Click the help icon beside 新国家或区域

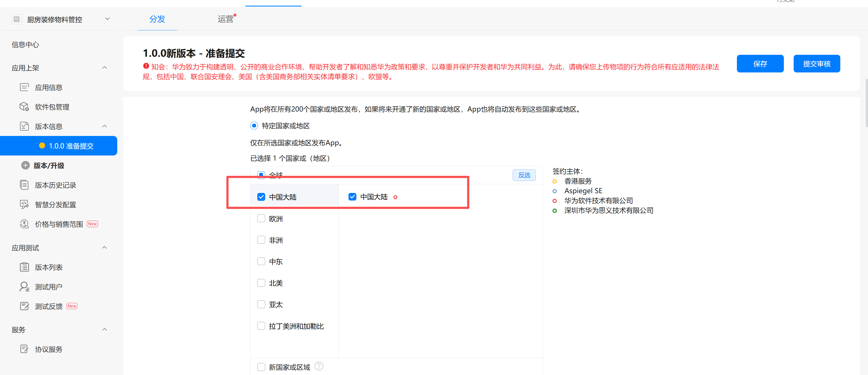319,366
